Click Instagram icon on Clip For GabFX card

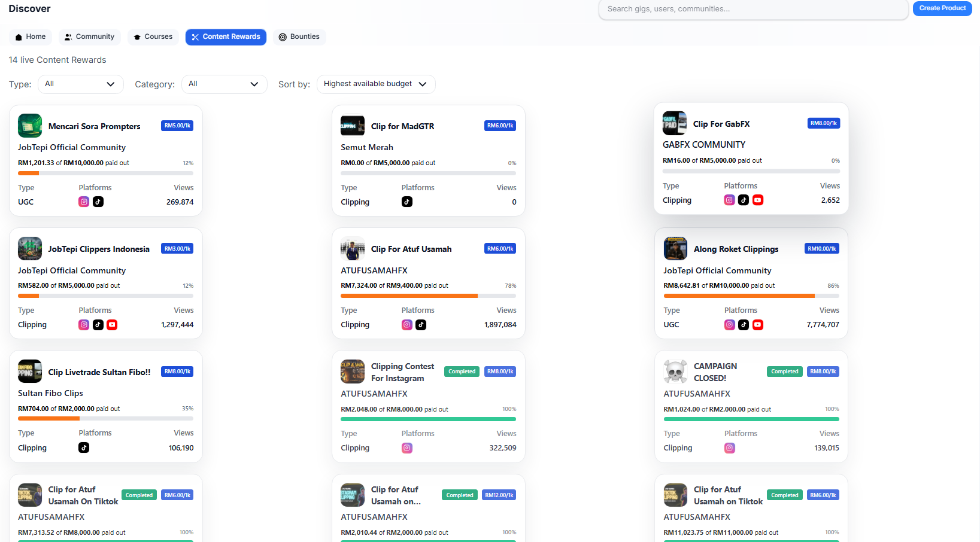(729, 200)
